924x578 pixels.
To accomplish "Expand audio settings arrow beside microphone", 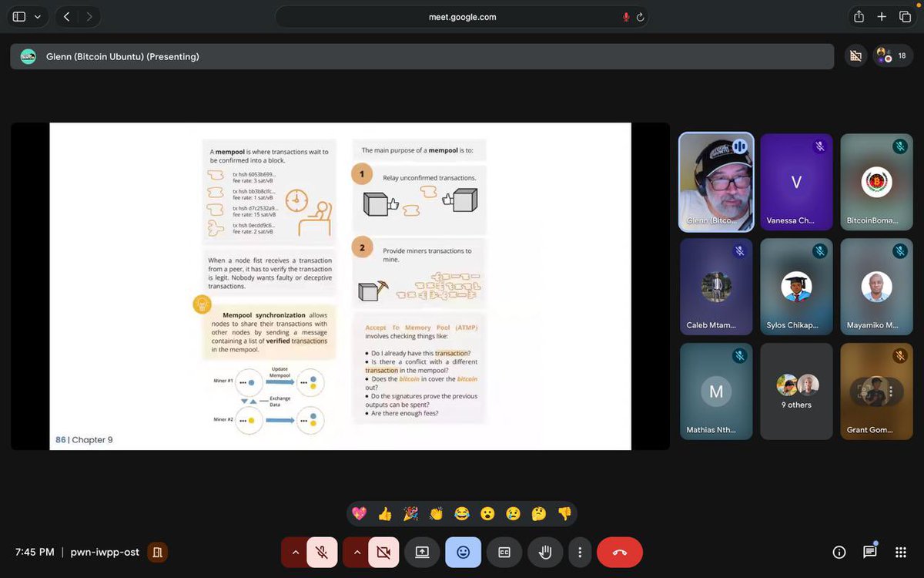I will point(294,552).
